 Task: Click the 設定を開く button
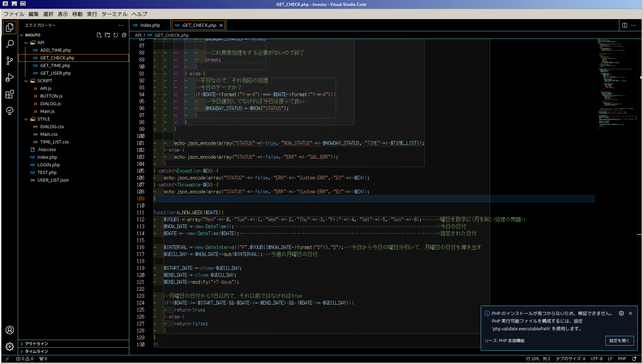coord(619,341)
